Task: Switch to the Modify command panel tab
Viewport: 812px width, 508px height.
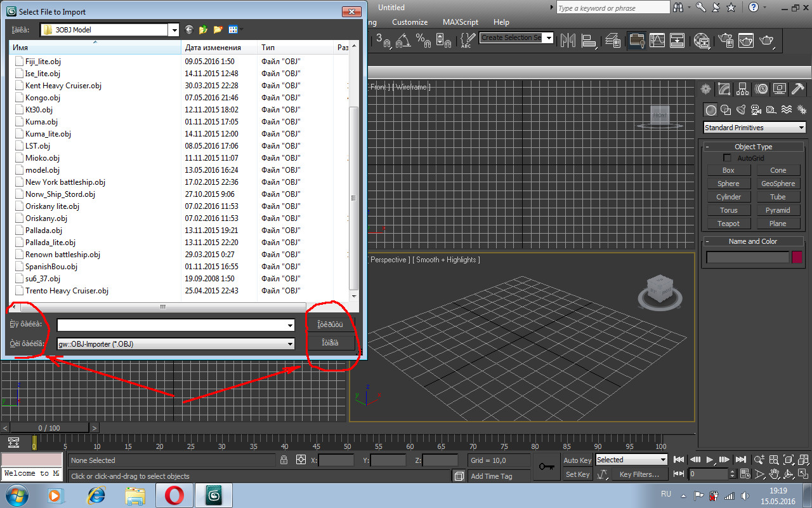Action: pos(724,89)
